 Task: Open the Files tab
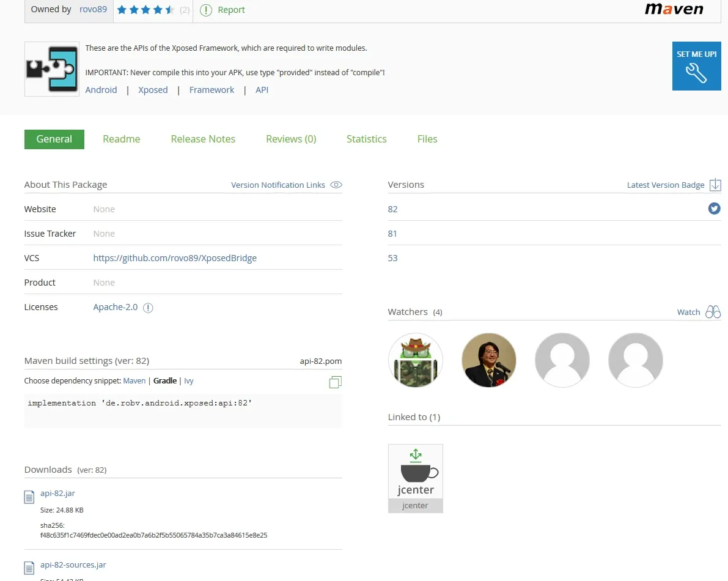pyautogui.click(x=427, y=139)
